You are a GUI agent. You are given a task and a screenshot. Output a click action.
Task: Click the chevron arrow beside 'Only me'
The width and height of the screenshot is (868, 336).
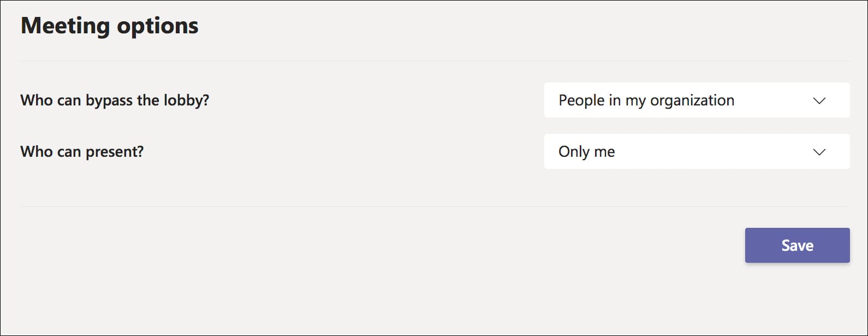pyautogui.click(x=819, y=152)
